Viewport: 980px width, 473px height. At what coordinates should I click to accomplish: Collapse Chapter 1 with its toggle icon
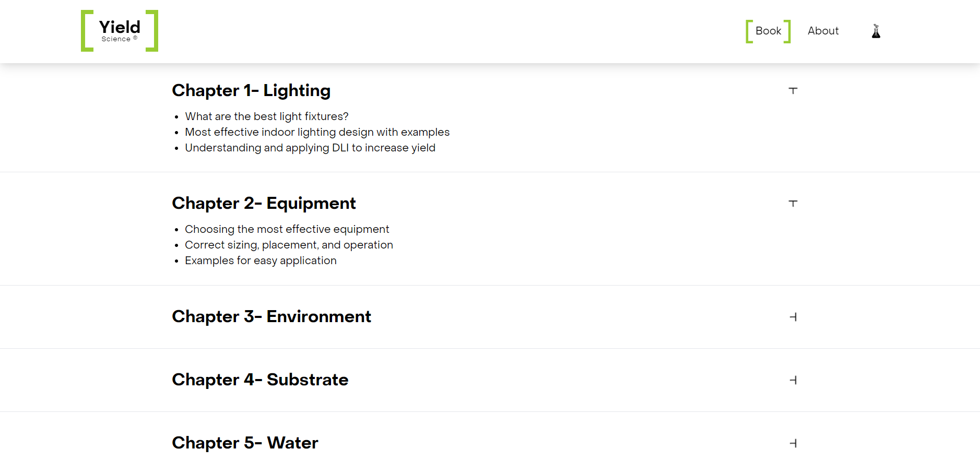click(793, 91)
